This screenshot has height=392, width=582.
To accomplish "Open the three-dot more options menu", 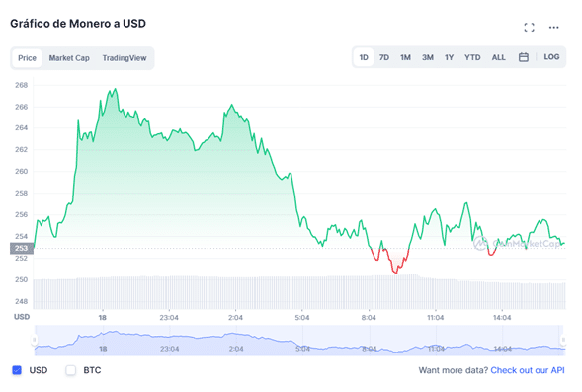I will click(x=553, y=27).
